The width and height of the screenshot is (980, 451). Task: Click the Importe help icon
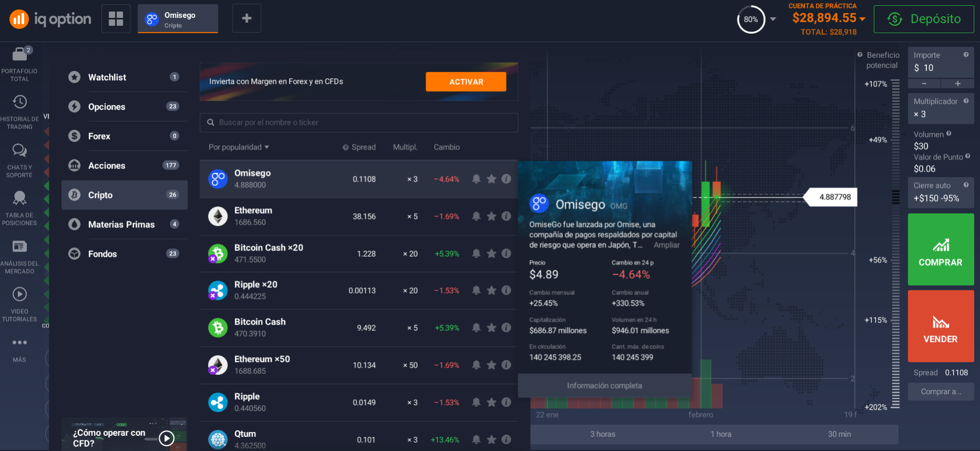click(x=966, y=55)
